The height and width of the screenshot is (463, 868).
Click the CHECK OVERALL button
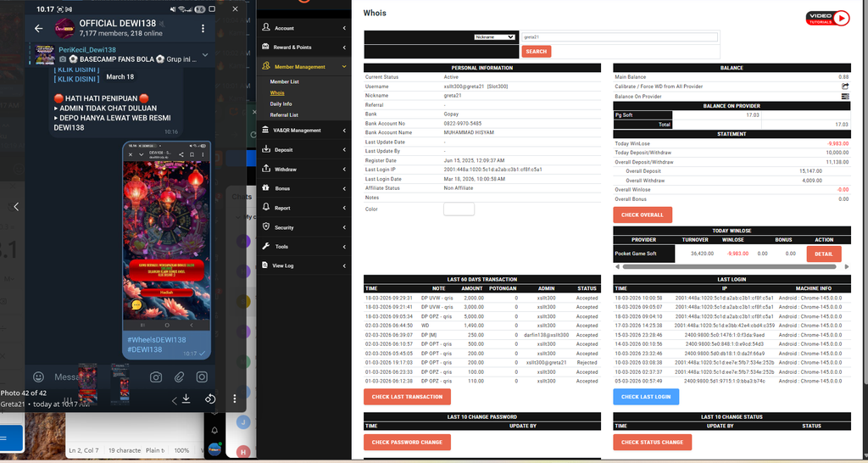point(643,215)
